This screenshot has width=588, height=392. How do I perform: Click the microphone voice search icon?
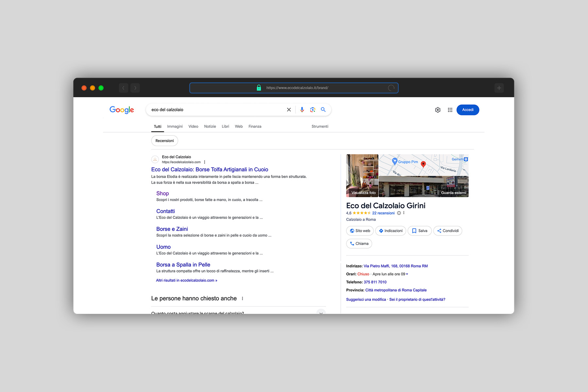pos(302,110)
